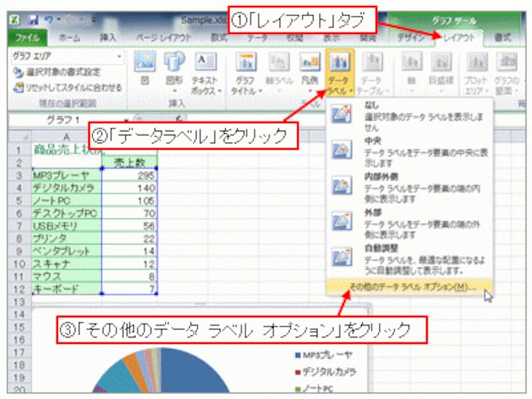532x399 pixels.
Task: Click the Excel application icon in title bar
Action: click(x=15, y=20)
